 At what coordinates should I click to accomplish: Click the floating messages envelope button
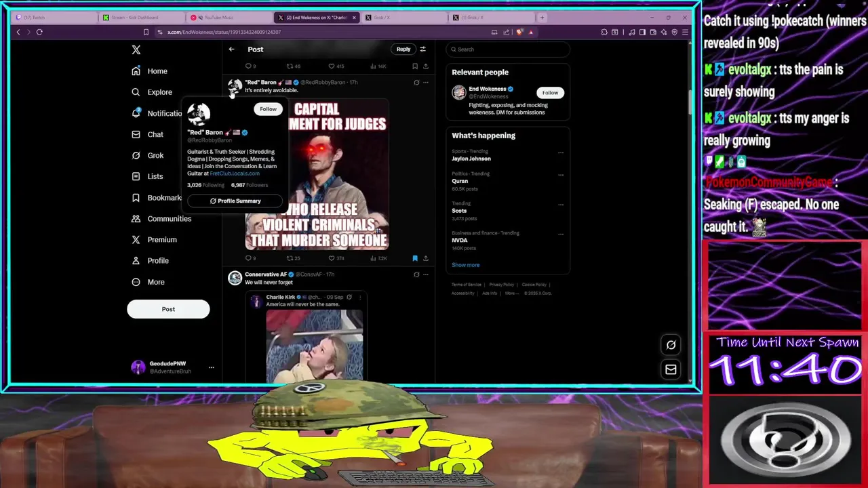[x=671, y=369]
